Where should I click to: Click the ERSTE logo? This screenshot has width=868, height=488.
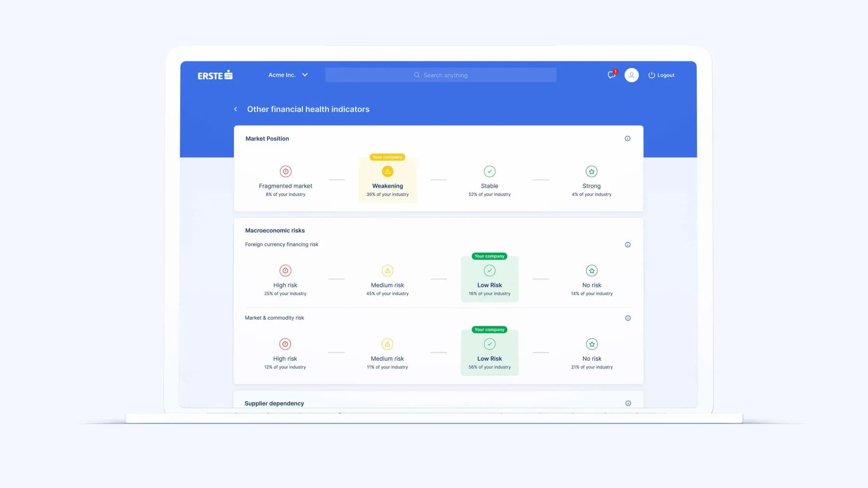click(215, 75)
